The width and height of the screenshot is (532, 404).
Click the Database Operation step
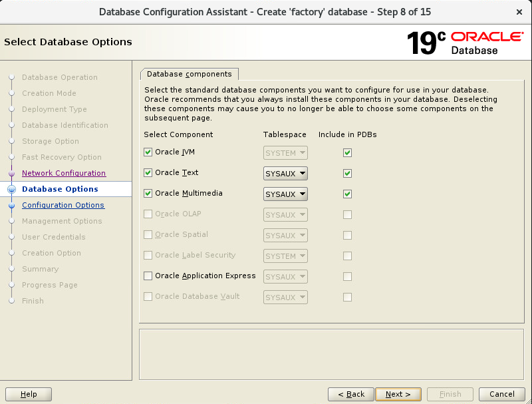tap(60, 77)
